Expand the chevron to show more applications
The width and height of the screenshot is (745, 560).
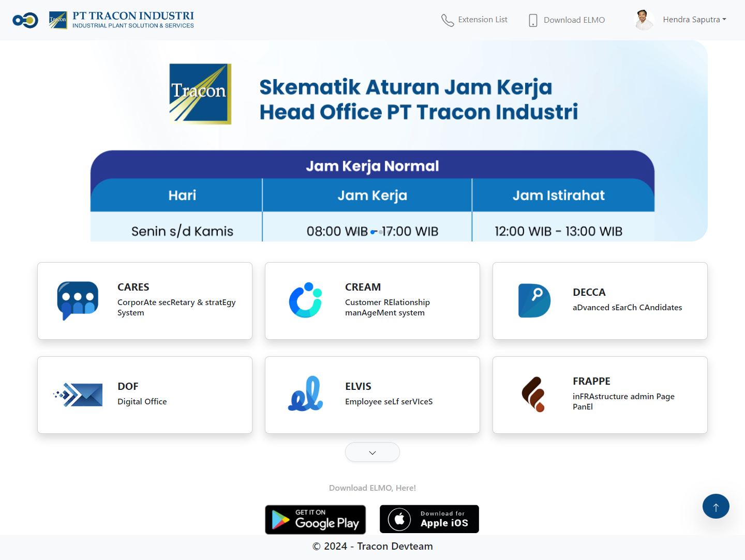pyautogui.click(x=372, y=452)
